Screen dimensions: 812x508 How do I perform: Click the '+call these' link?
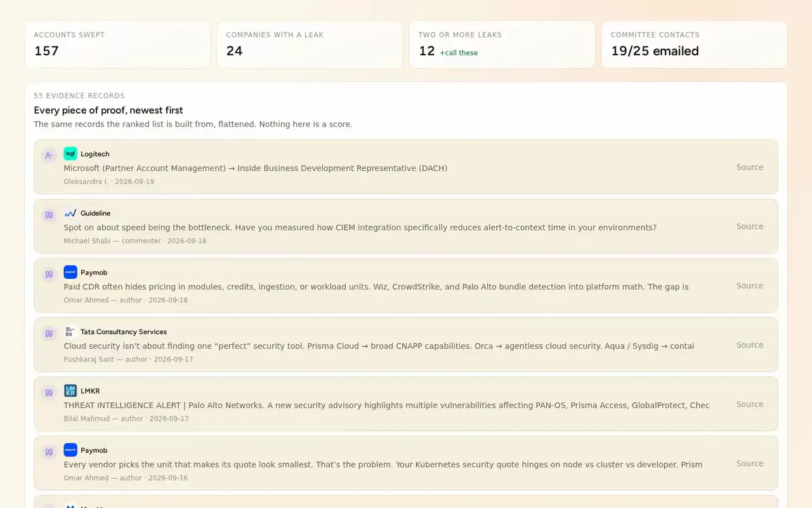point(459,53)
